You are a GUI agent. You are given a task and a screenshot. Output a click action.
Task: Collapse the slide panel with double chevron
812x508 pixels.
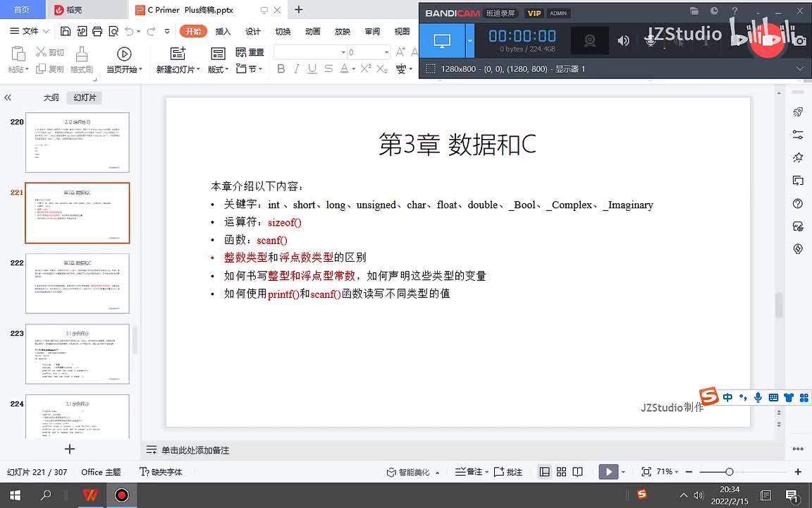pos(8,97)
